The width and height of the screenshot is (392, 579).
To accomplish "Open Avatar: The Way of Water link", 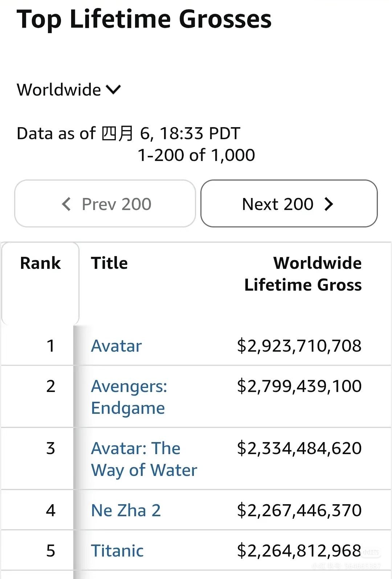I will click(144, 459).
